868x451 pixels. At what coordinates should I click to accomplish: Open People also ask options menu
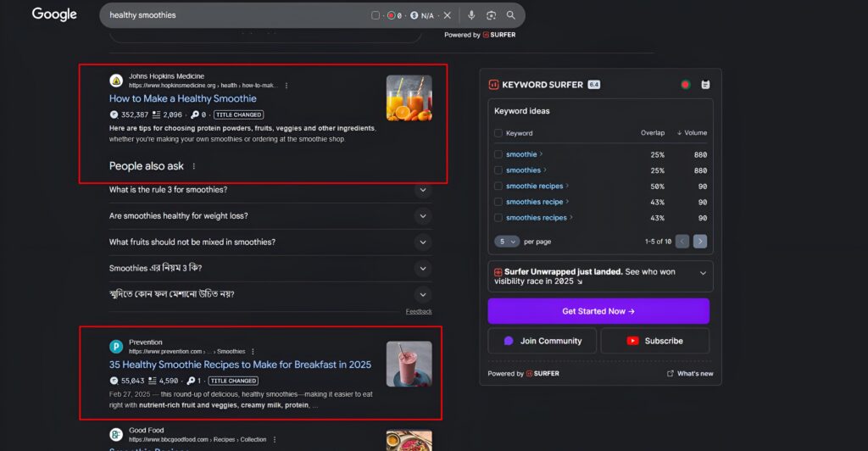coord(194,166)
